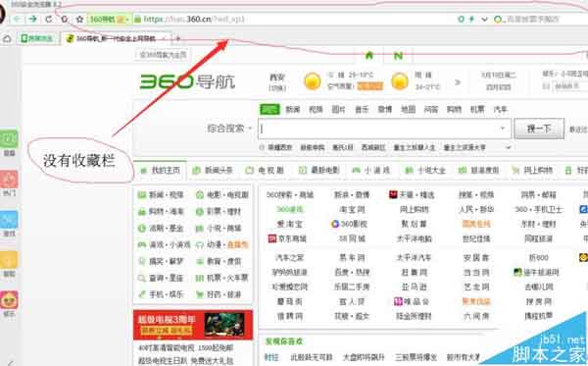This screenshot has width=588, height=366.
Task: Click the 机票·火车票 category icon
Action: 200,278
